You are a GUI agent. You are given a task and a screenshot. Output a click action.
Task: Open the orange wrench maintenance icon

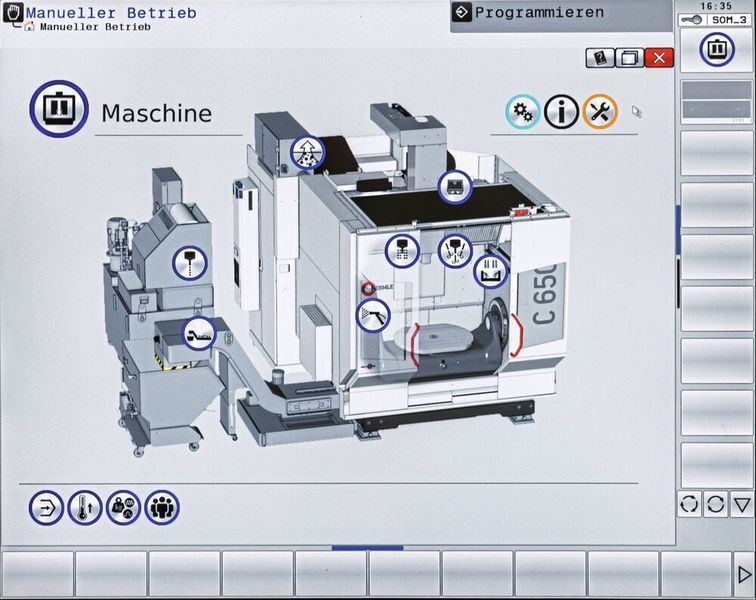(x=600, y=112)
